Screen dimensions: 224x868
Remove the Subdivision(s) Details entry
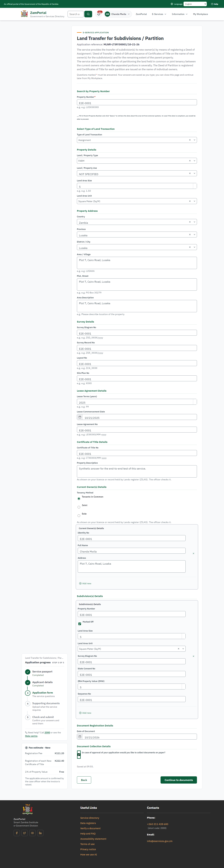tap(193, 656)
